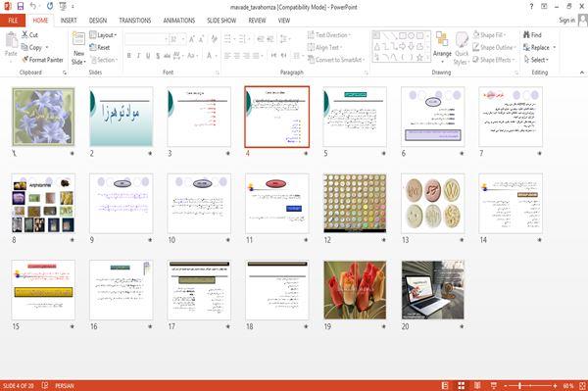
Task: Select slide 19 tulips thumbnail
Action: [x=355, y=290]
